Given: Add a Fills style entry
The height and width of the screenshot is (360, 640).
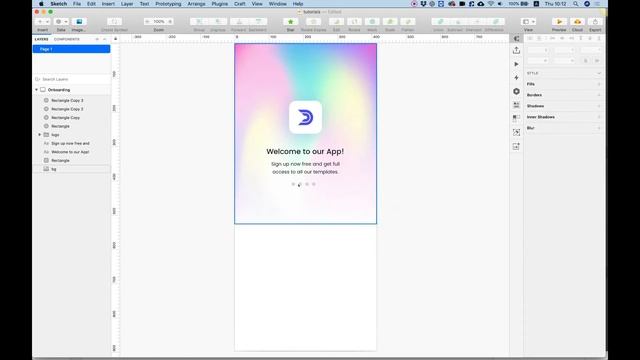Looking at the screenshot, I should click(x=599, y=84).
